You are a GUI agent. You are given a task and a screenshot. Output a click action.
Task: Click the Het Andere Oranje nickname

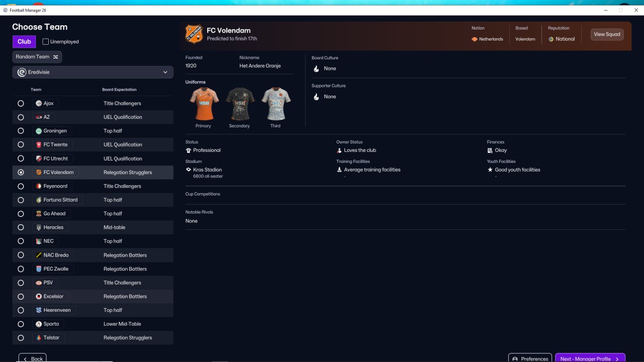[x=260, y=66]
